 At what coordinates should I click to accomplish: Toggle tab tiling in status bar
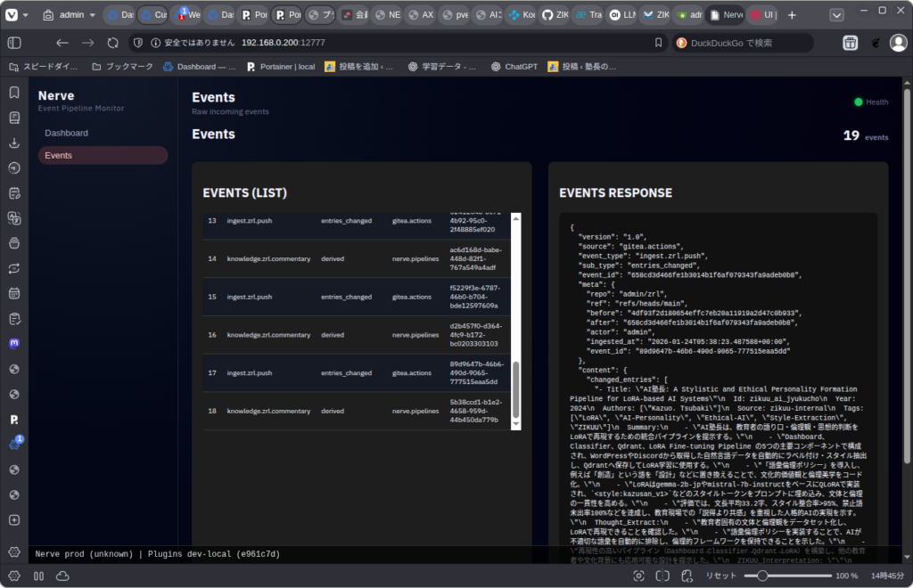(x=662, y=576)
